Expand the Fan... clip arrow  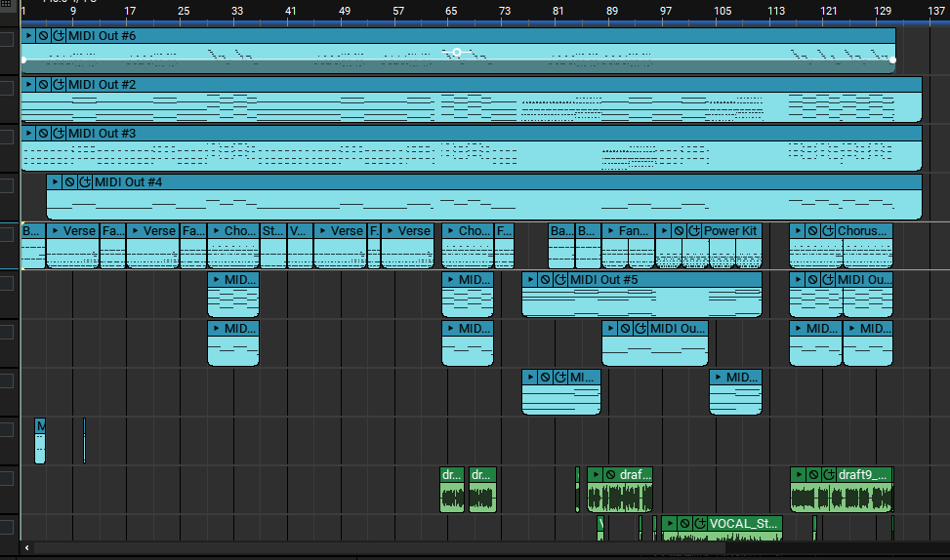point(611,230)
